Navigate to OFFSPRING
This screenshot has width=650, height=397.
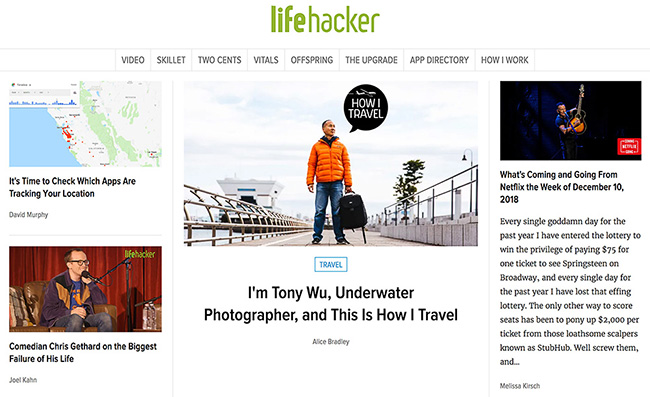click(x=312, y=60)
